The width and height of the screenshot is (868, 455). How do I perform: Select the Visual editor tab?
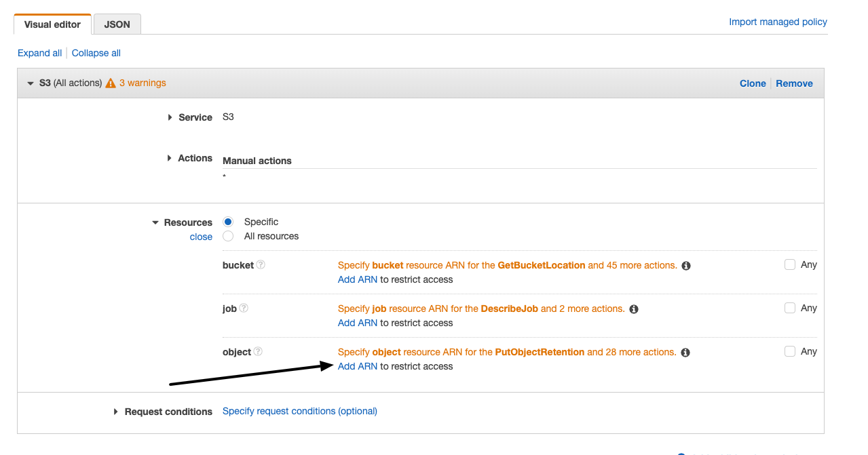click(52, 24)
